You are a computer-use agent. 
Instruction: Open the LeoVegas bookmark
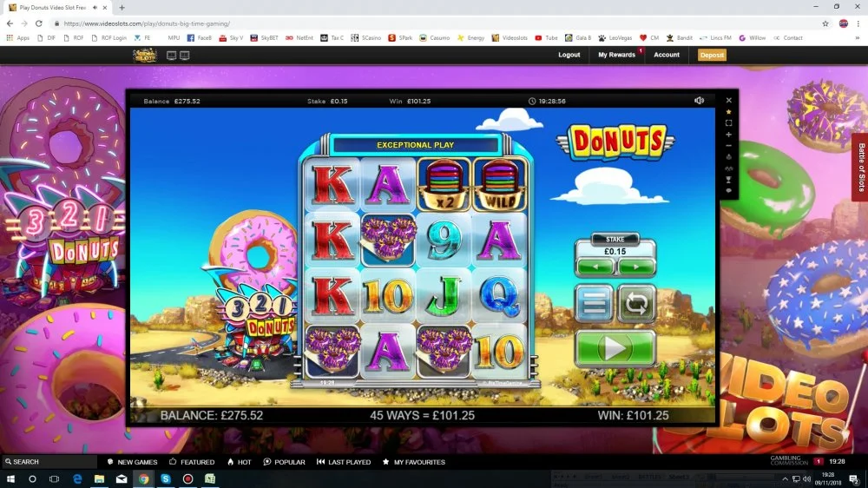click(x=615, y=37)
